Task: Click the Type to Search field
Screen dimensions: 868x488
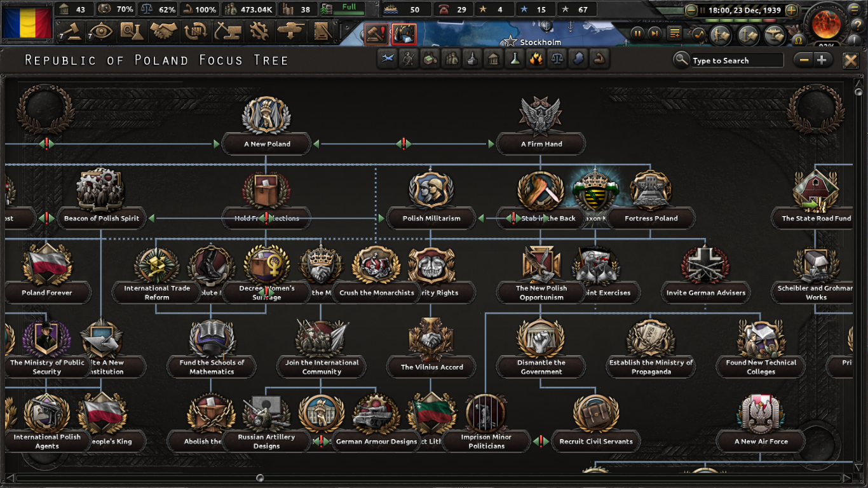Action: (x=738, y=60)
